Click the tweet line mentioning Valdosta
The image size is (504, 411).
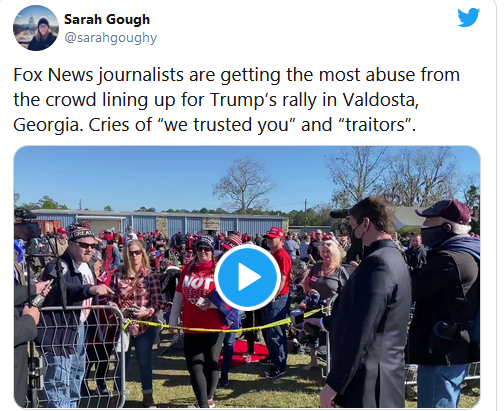pyautogui.click(x=216, y=100)
